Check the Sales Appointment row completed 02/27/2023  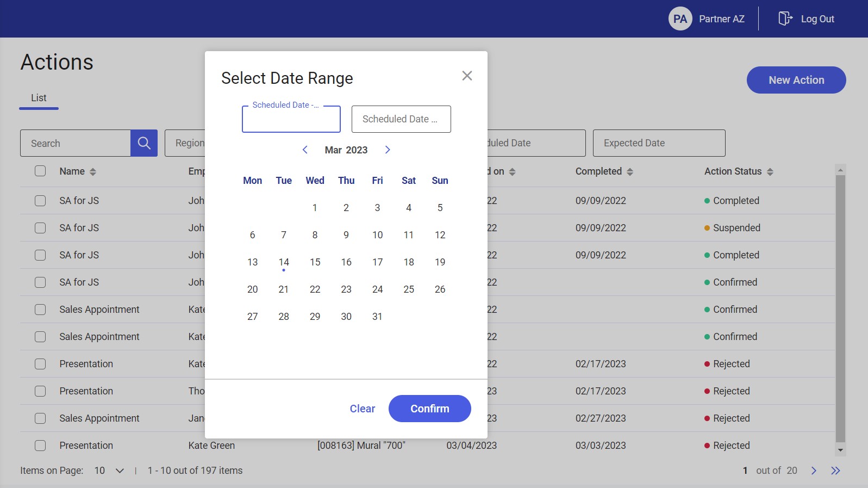(x=40, y=418)
